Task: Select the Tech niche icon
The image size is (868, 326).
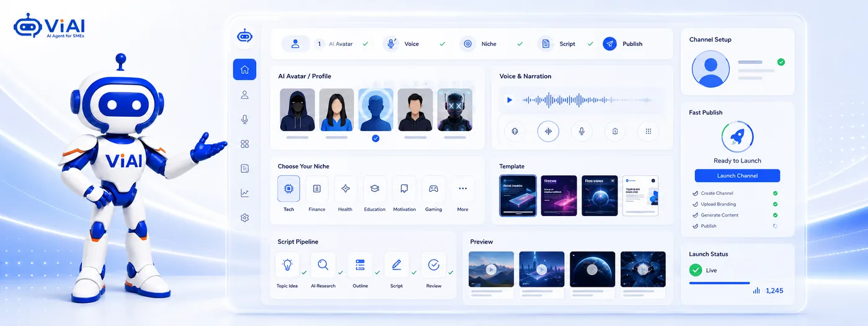Action: [289, 189]
